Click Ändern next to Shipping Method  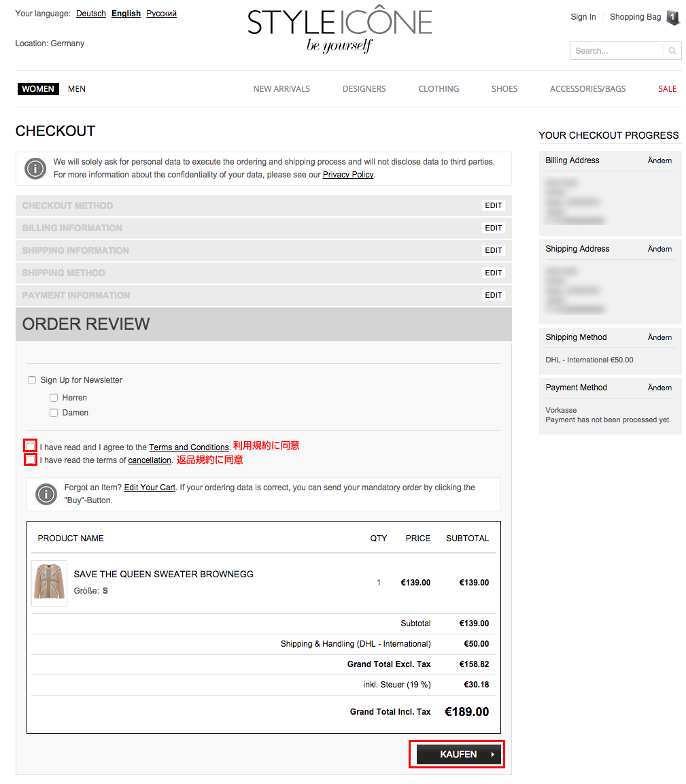point(659,337)
